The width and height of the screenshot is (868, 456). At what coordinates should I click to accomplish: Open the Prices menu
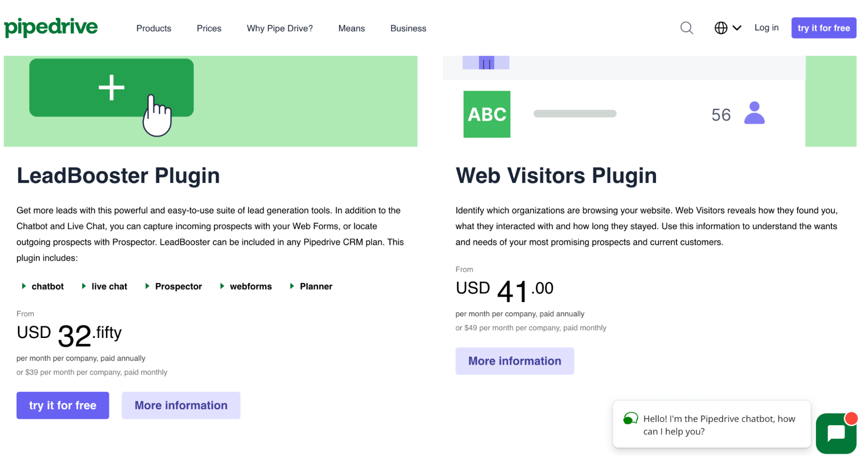click(x=209, y=28)
